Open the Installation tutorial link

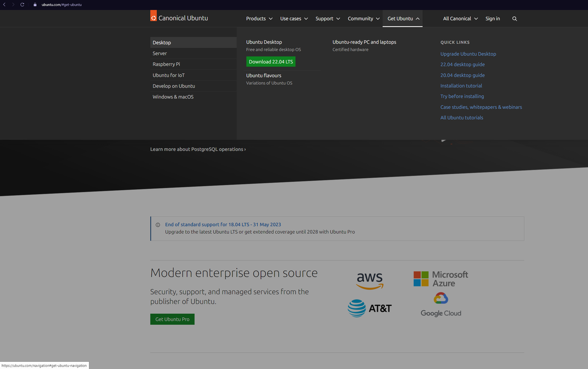click(461, 85)
